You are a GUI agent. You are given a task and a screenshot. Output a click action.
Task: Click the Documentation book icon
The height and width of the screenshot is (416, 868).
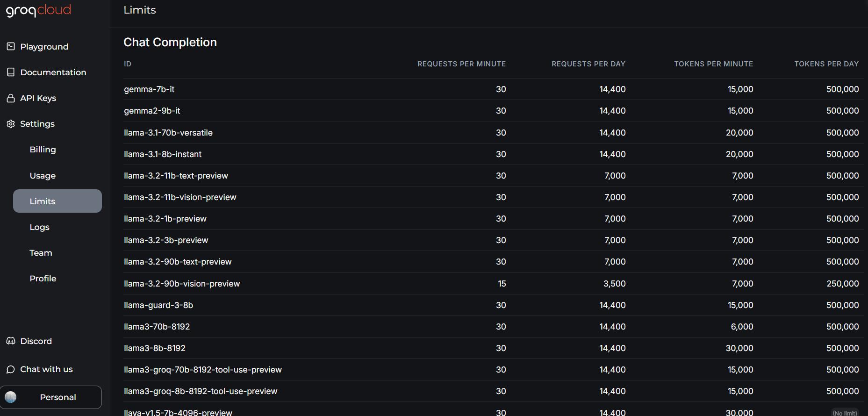(11, 72)
